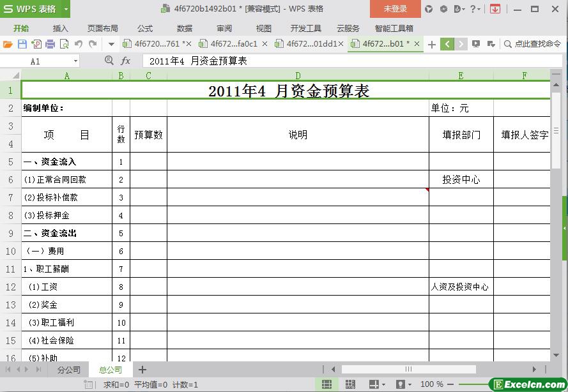Click the presentation screen icon in tab bar
The image size is (568, 392).
click(476, 44)
